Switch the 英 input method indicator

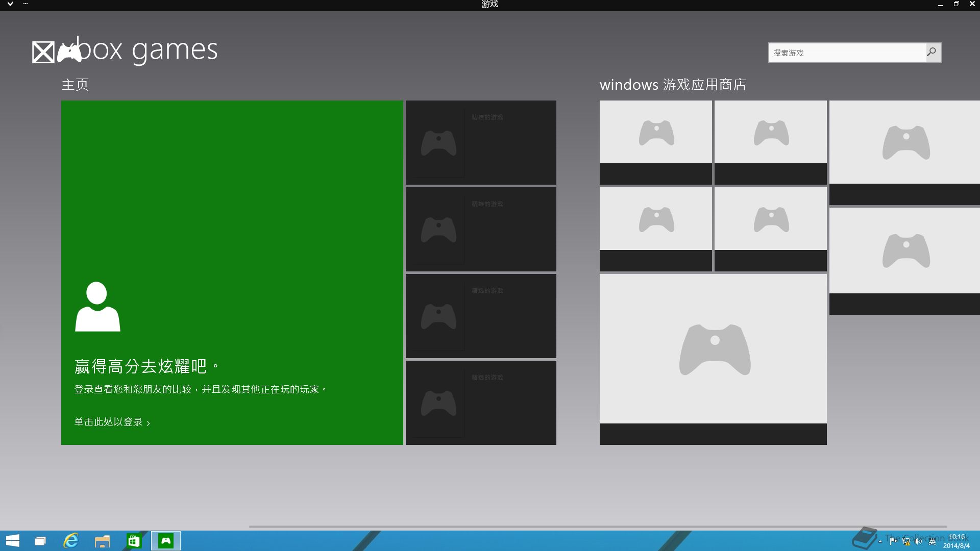pyautogui.click(x=932, y=541)
